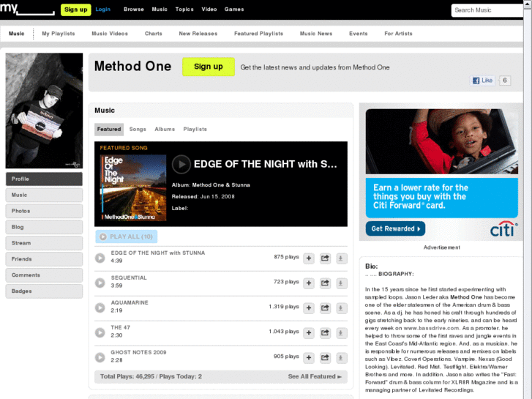Click the Login link
The width and height of the screenshot is (532, 399).
102,10
